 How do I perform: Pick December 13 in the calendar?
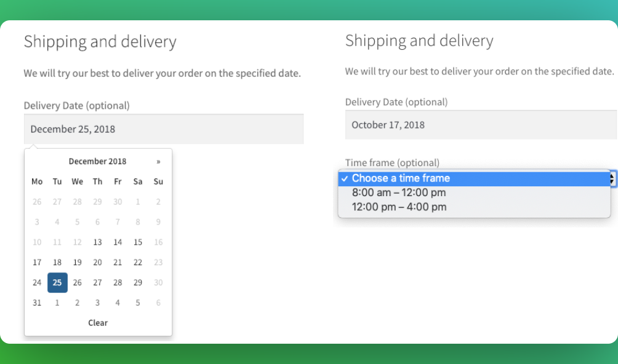click(97, 242)
